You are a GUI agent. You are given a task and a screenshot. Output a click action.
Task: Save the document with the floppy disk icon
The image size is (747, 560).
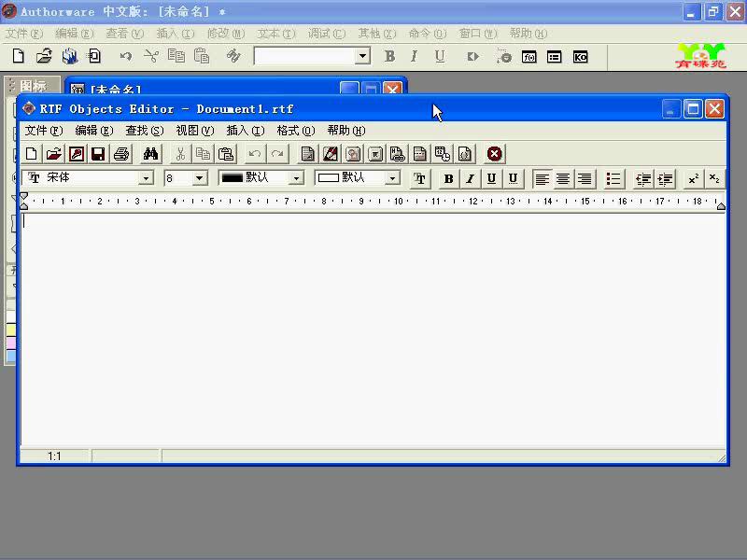point(99,154)
